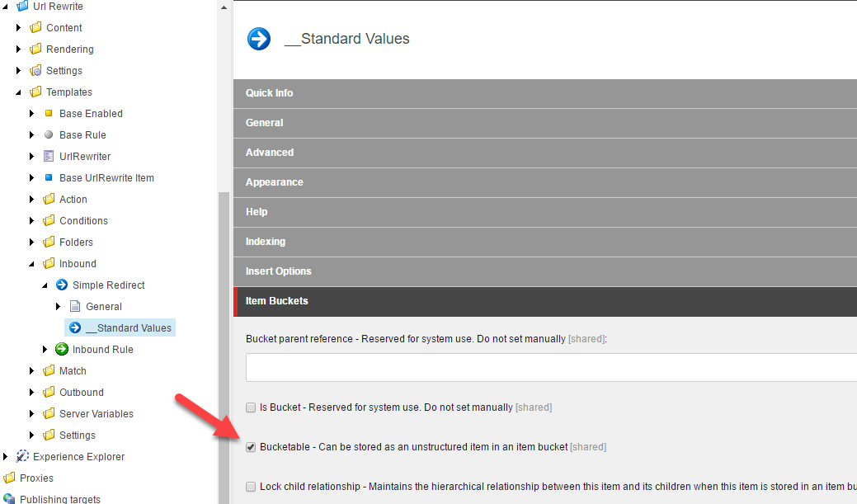The height and width of the screenshot is (504, 857).
Task: Expand the Appearance section header
Action: tap(545, 182)
